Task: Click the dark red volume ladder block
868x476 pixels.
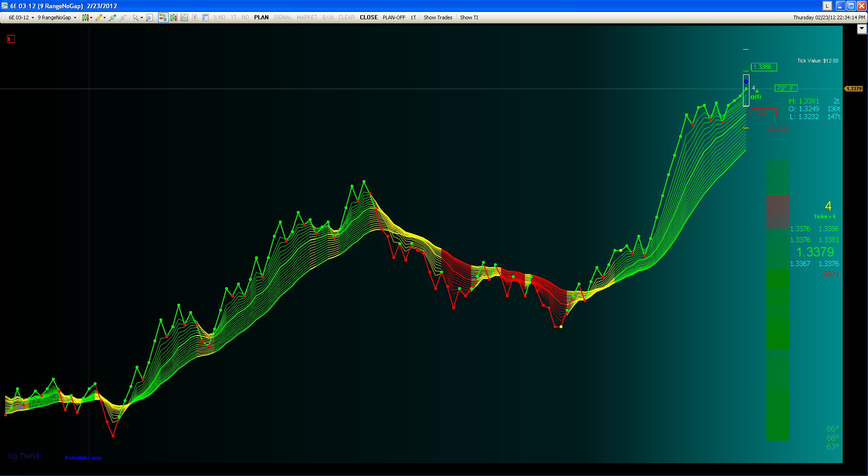Action: (777, 212)
